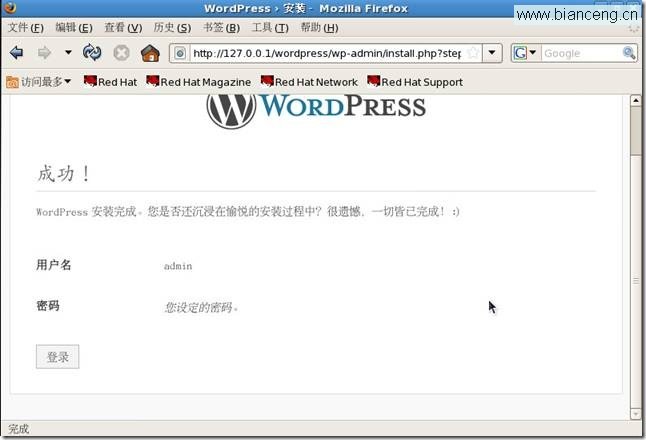Click the 密码 label
Screen dimensions: 646x440
(48, 305)
